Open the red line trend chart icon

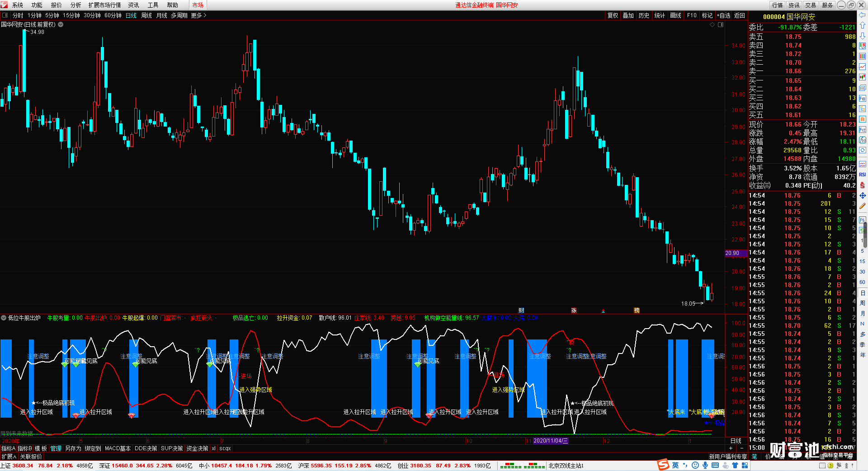(863, 66)
